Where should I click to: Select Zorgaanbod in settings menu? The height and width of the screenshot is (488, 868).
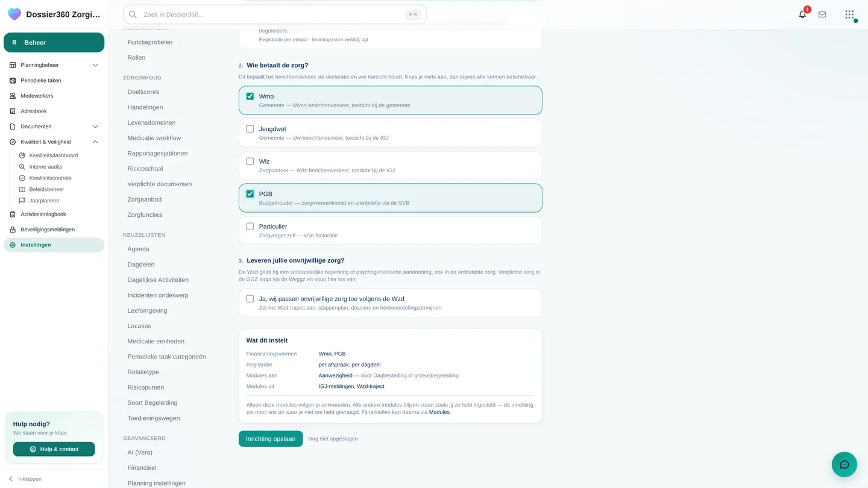click(145, 199)
